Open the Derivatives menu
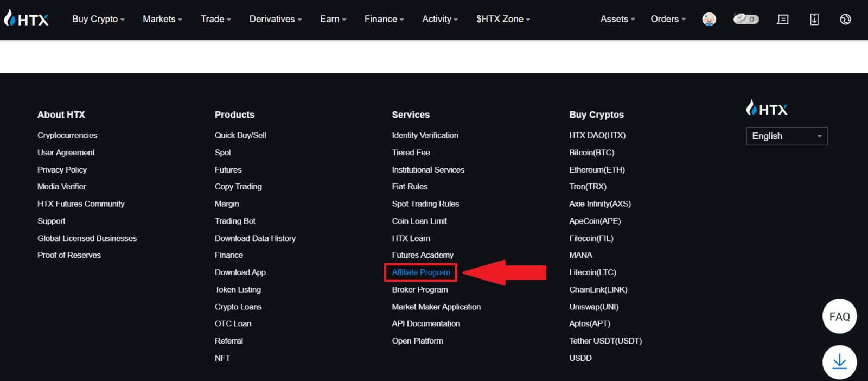Image resolution: width=868 pixels, height=381 pixels. pos(275,19)
